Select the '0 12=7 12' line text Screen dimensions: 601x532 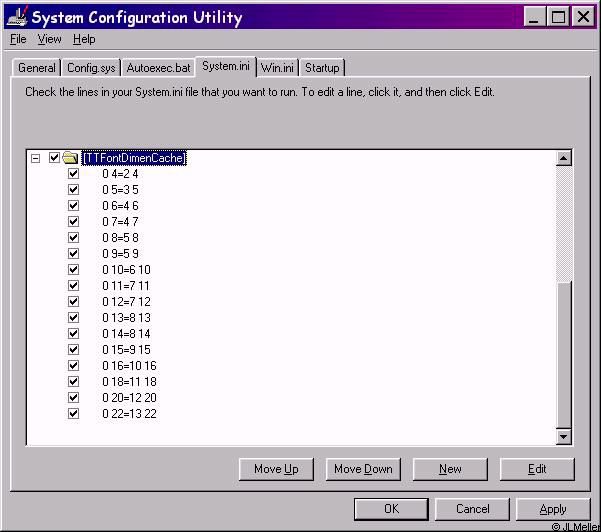coord(126,302)
